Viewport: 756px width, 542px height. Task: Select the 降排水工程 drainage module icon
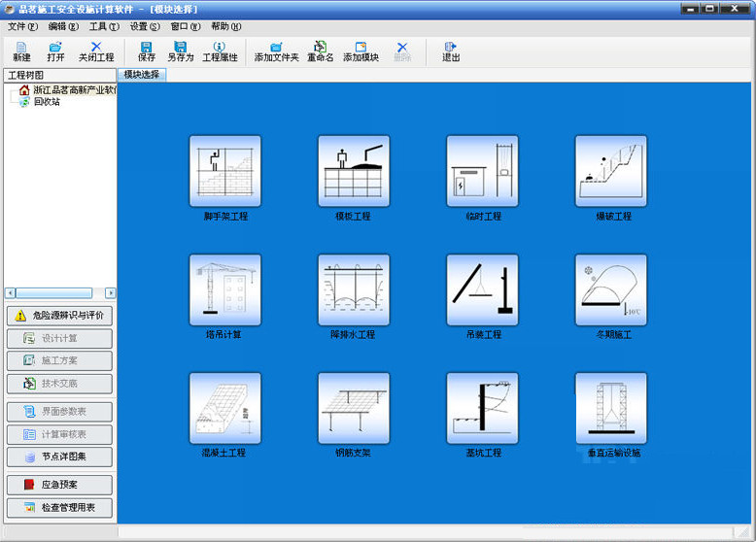pos(354,290)
